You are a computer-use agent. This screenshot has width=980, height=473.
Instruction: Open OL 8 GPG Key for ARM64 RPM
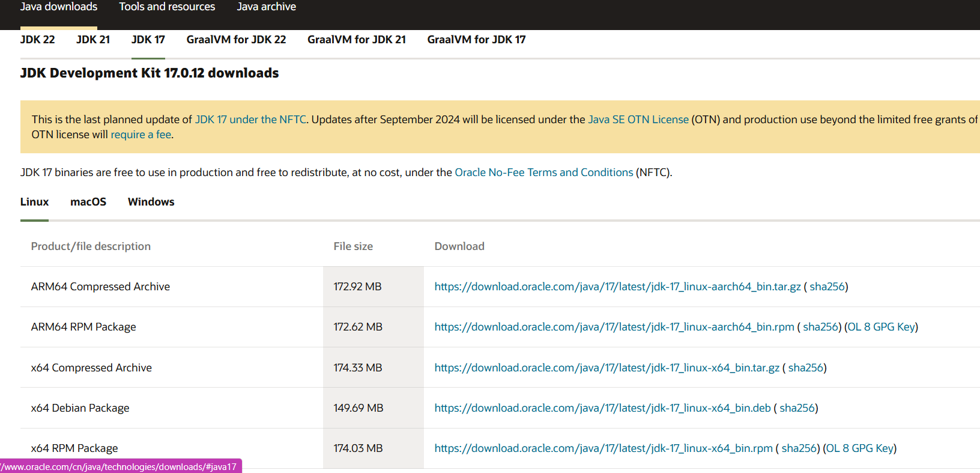tap(882, 327)
